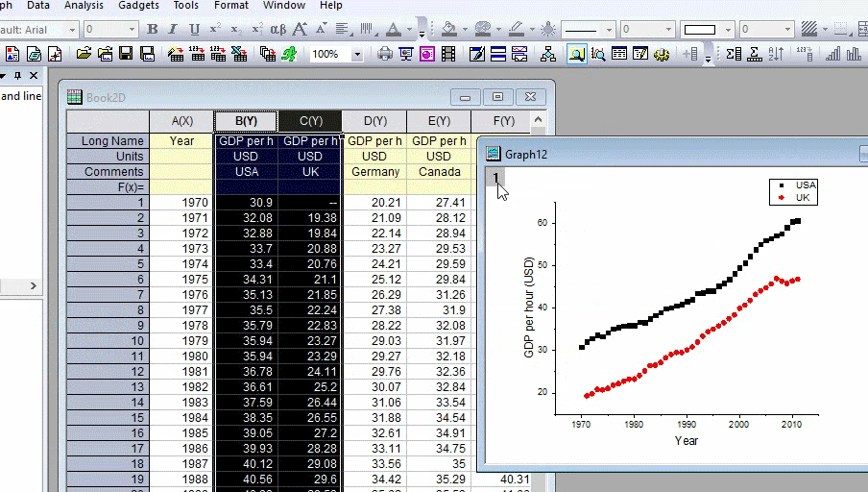868x492 pixels.
Task: Toggle Underline formatting
Action: point(194,30)
